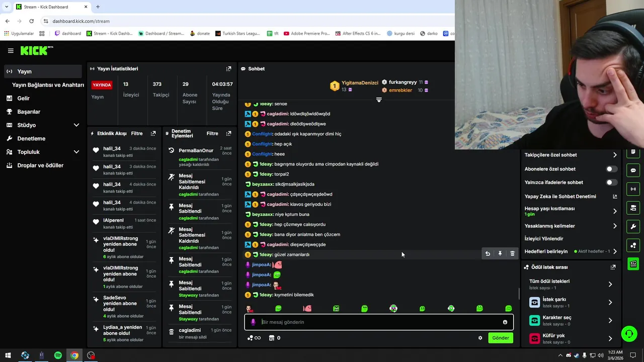Open the bubbles icon in the right sidebar
The width and height of the screenshot is (644, 362).
pyautogui.click(x=633, y=245)
